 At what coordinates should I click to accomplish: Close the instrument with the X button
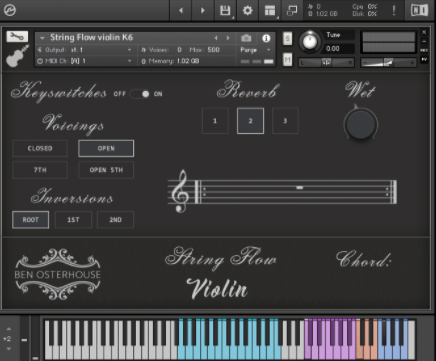[424, 32]
